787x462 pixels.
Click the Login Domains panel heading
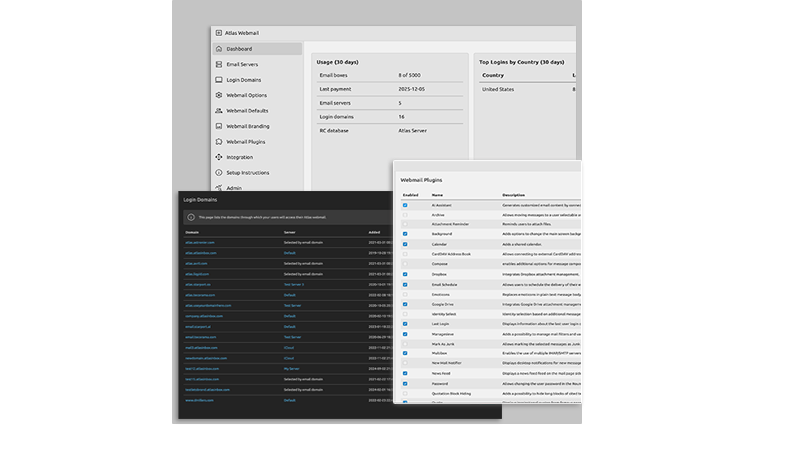(200, 200)
